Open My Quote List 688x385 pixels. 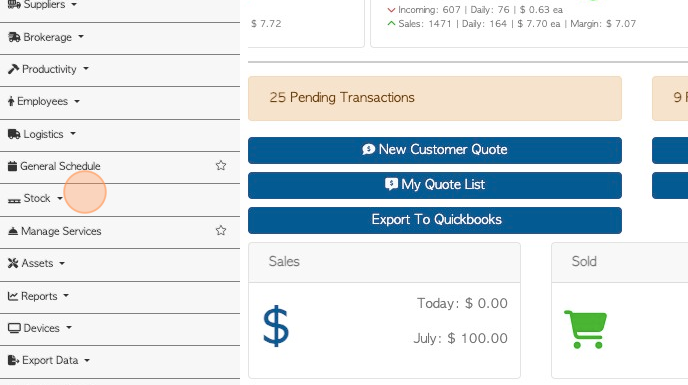(x=435, y=185)
